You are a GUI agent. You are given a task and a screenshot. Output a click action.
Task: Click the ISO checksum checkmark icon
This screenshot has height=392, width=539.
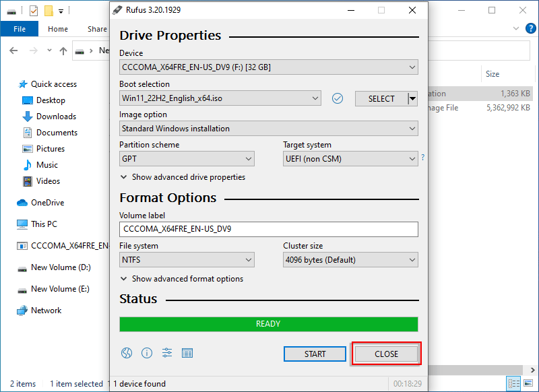tap(338, 98)
